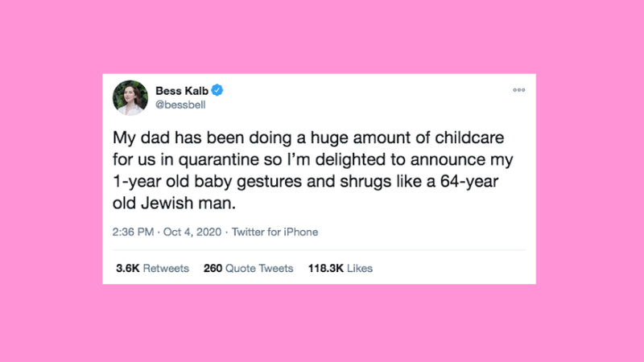Open the three-dot more options menu
644x362 pixels.
[x=518, y=89]
